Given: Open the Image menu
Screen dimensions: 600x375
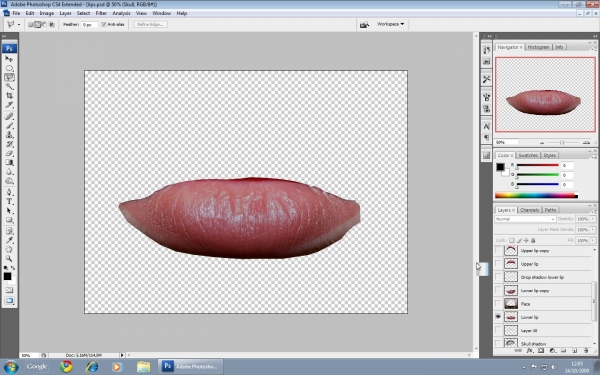Looking at the screenshot, I should point(47,13).
